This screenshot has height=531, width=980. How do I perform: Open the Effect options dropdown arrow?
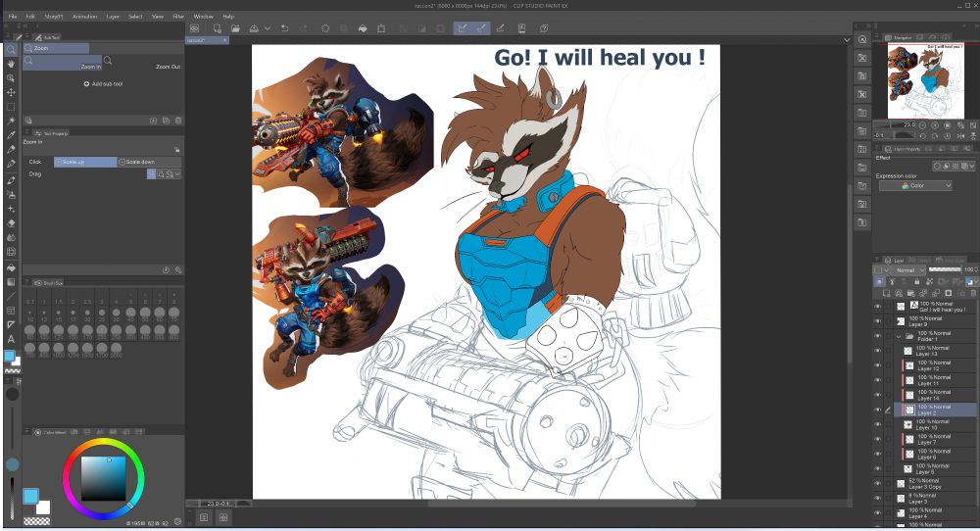tap(972, 167)
